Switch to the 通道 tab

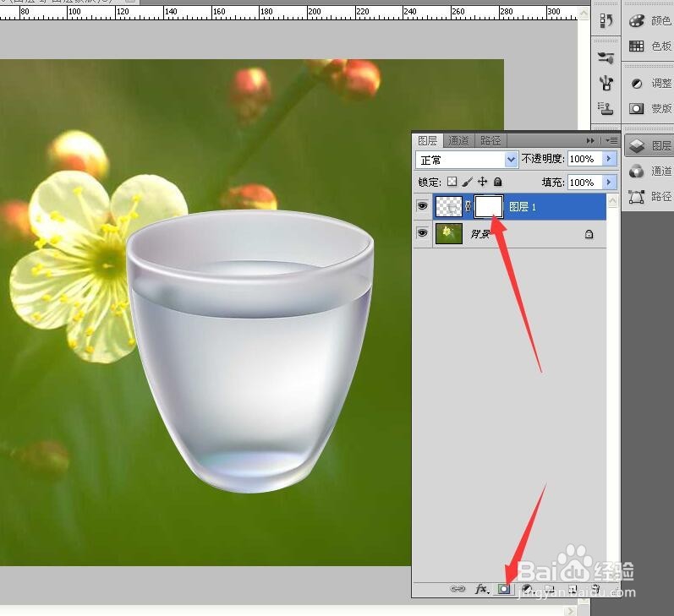click(458, 140)
